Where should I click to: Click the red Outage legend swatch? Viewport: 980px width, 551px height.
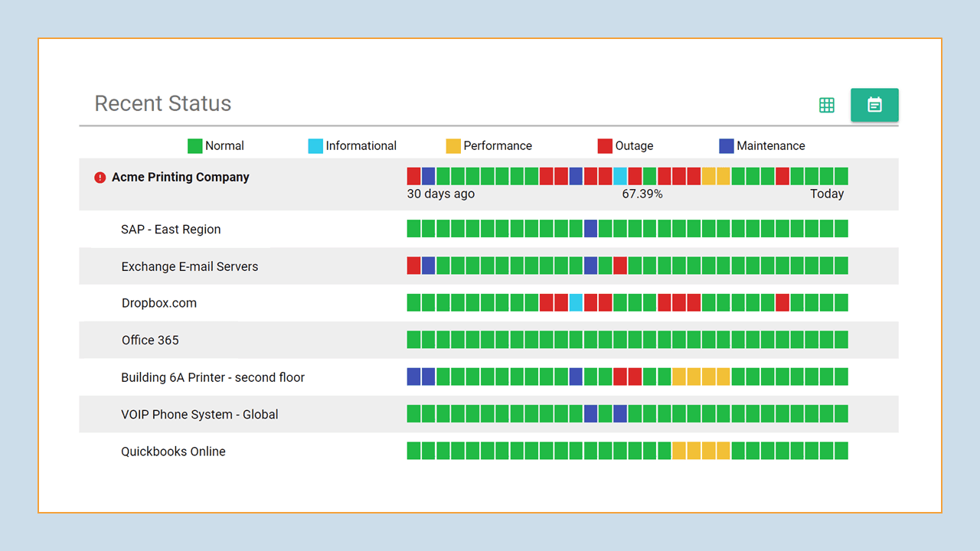tap(605, 146)
